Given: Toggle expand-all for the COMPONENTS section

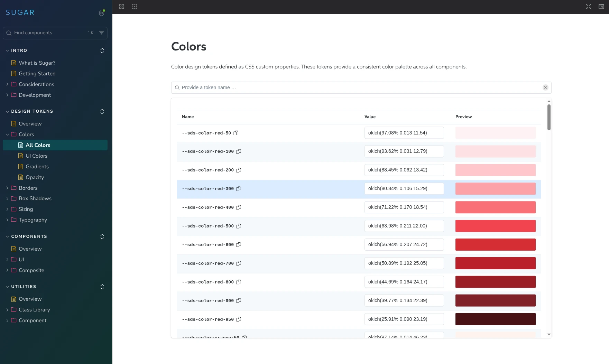Looking at the screenshot, I should pyautogui.click(x=102, y=237).
